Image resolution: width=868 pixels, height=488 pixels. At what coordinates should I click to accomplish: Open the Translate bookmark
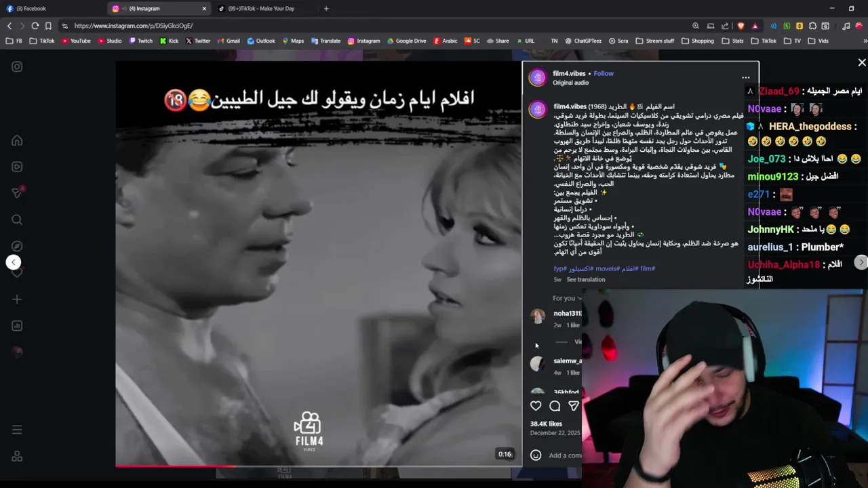point(325,41)
